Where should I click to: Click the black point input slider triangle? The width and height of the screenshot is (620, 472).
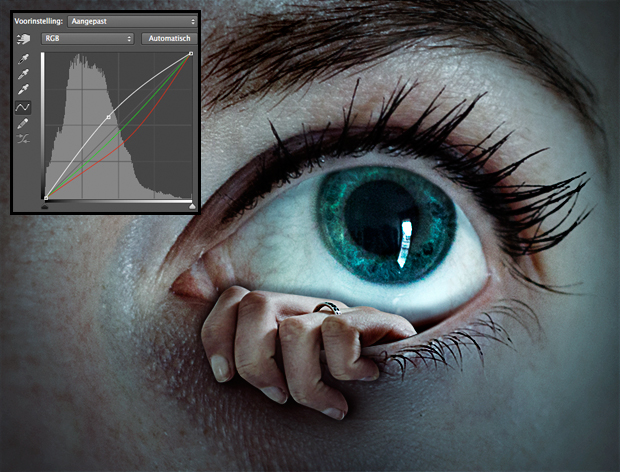point(45,206)
